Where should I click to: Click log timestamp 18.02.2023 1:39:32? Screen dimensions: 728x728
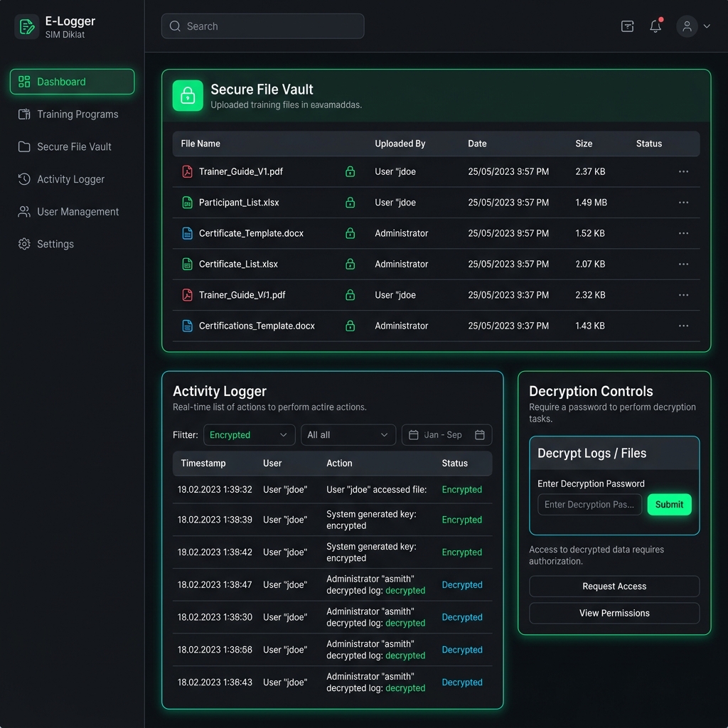(x=215, y=490)
